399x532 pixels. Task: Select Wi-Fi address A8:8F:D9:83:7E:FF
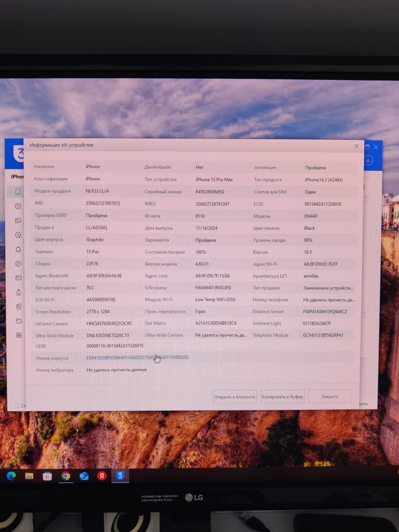(x=321, y=264)
